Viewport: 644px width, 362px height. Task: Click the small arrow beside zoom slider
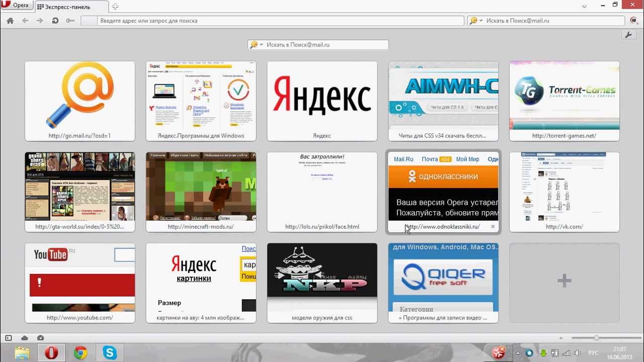[561, 338]
